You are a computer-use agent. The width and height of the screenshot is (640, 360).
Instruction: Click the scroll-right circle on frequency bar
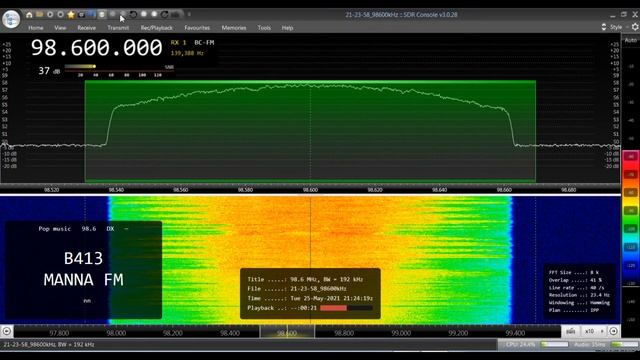(613, 331)
